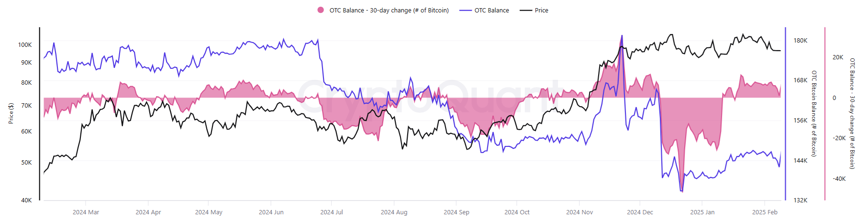
Task: Click the purple line icon in the legend
Action: tap(466, 10)
